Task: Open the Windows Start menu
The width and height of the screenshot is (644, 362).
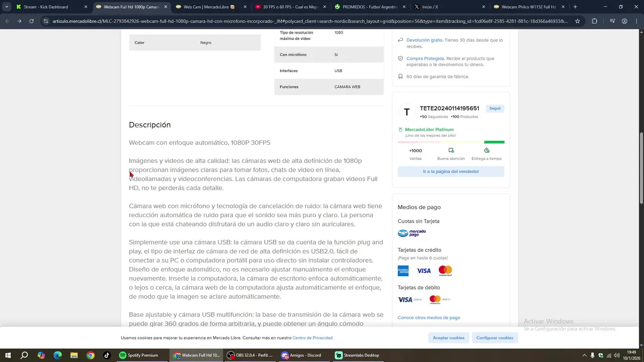Action: (x=8, y=355)
